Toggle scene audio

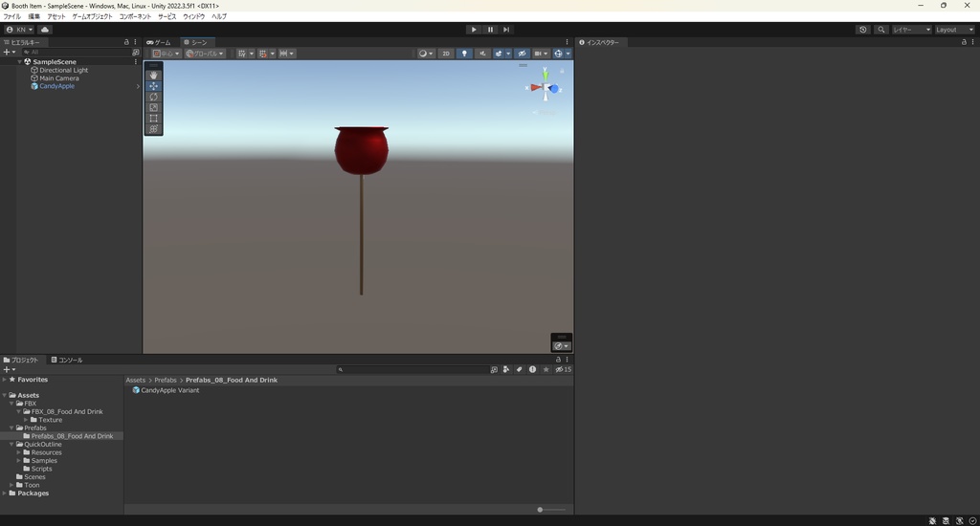pos(482,54)
